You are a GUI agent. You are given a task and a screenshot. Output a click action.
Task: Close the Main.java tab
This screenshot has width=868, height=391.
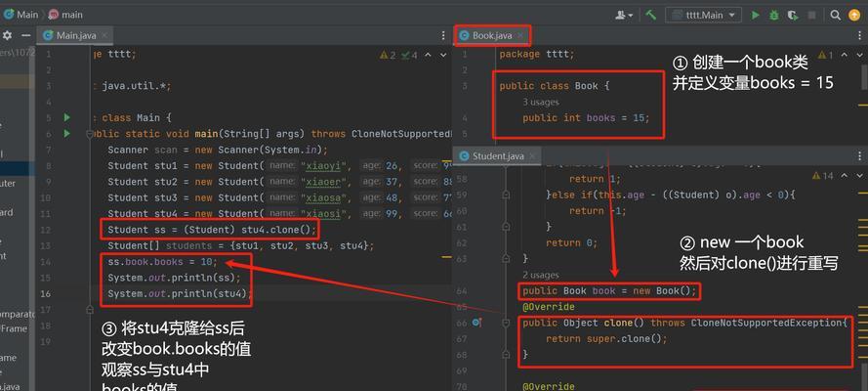coord(104,35)
